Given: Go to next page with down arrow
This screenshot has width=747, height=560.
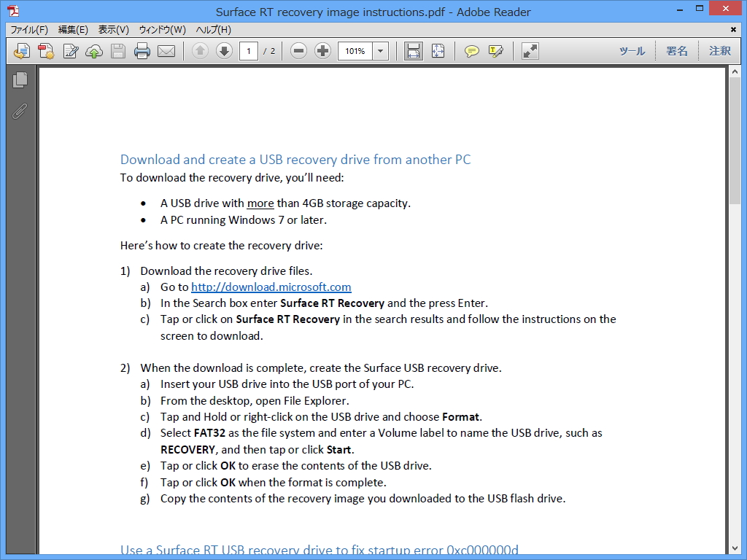Looking at the screenshot, I should (223, 51).
